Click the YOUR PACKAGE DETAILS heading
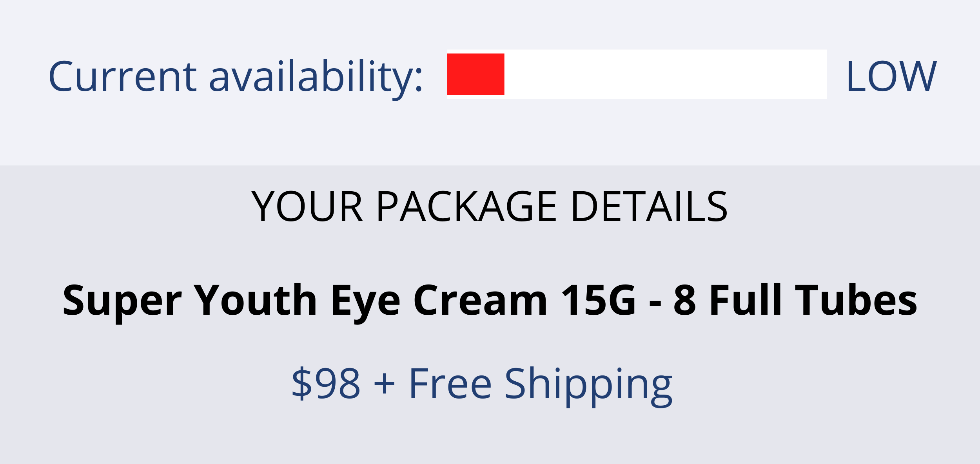980x464 pixels. (x=490, y=207)
